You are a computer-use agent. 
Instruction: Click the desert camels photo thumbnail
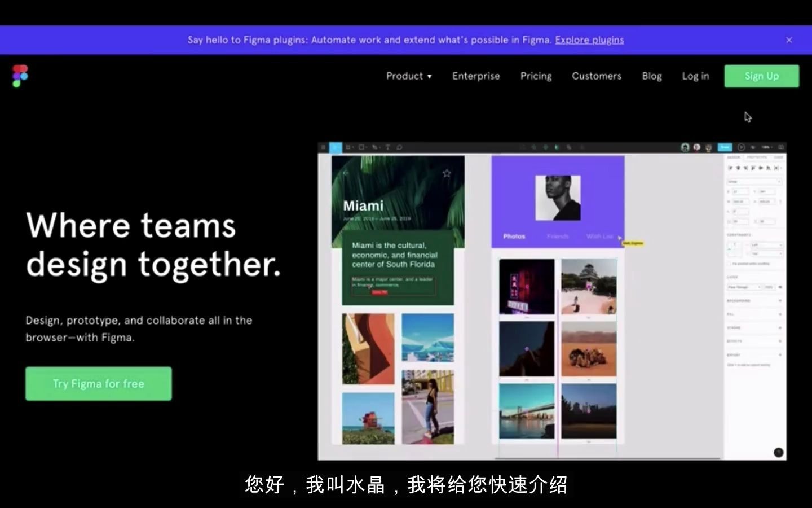coord(589,349)
